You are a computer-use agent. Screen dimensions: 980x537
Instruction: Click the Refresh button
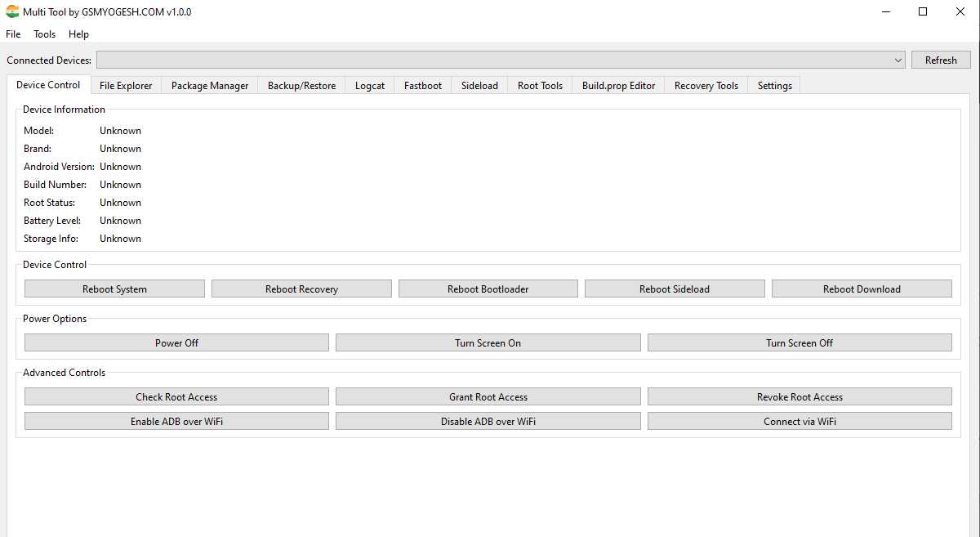941,60
